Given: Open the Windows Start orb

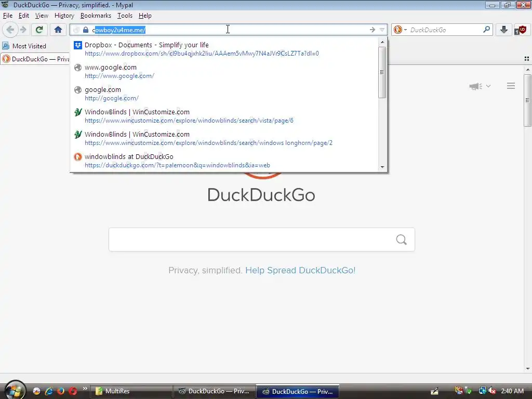Looking at the screenshot, I should pos(15,391).
